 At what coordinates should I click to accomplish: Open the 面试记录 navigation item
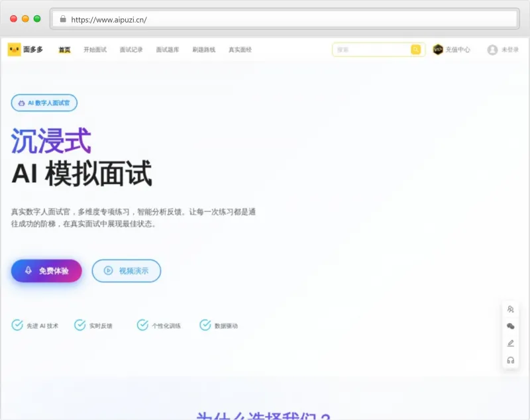132,49
